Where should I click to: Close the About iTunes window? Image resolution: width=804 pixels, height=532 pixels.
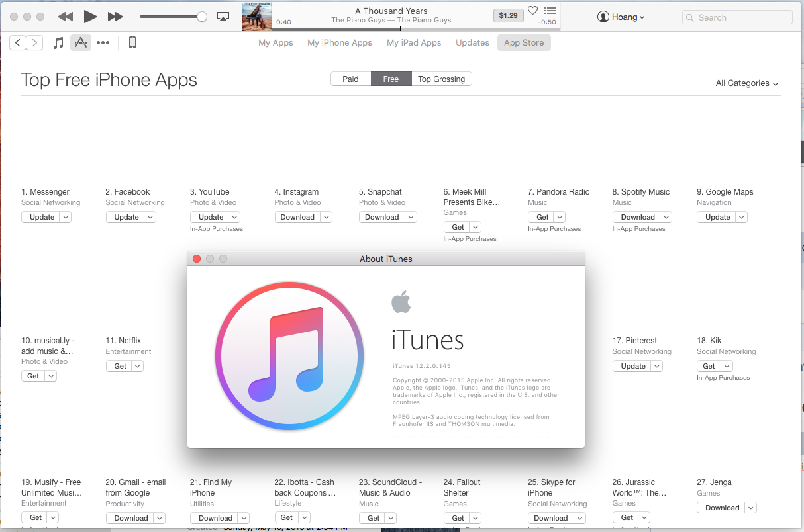(197, 259)
